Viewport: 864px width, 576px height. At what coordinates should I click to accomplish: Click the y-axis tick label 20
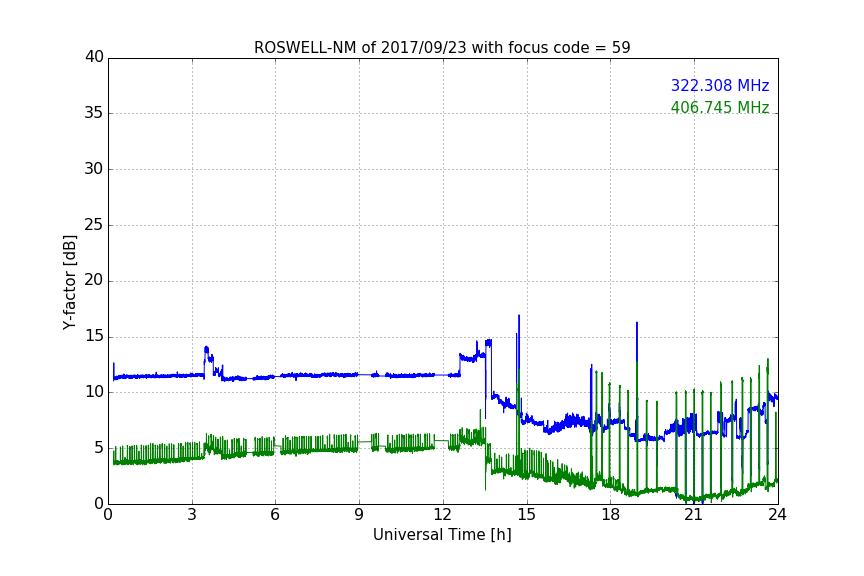point(94,281)
